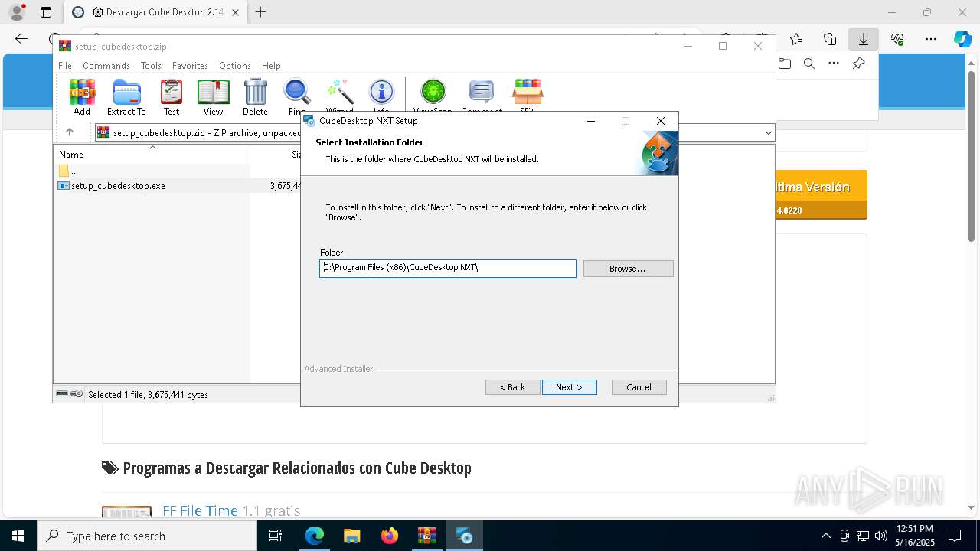The height and width of the screenshot is (551, 980).
Task: Open the Favorites menu
Action: click(190, 66)
